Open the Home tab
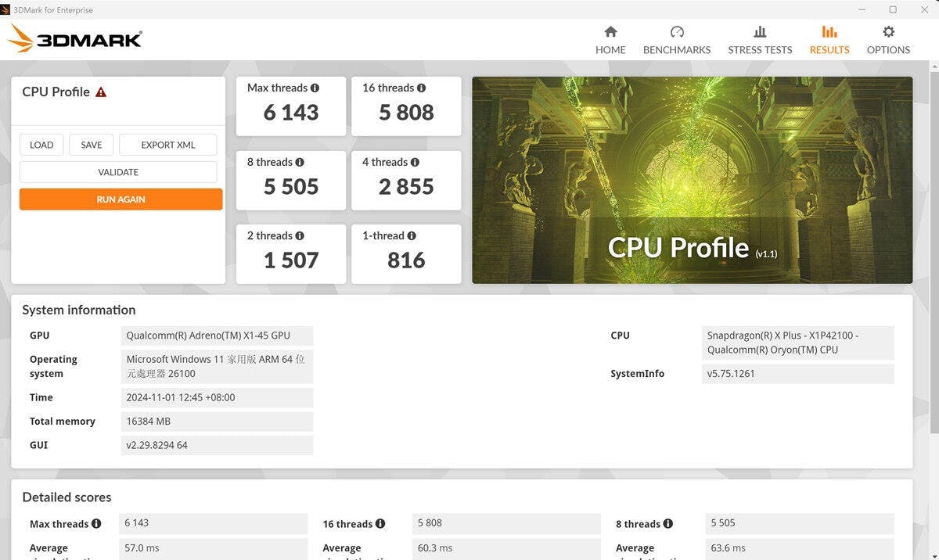939x560 pixels. click(x=610, y=40)
